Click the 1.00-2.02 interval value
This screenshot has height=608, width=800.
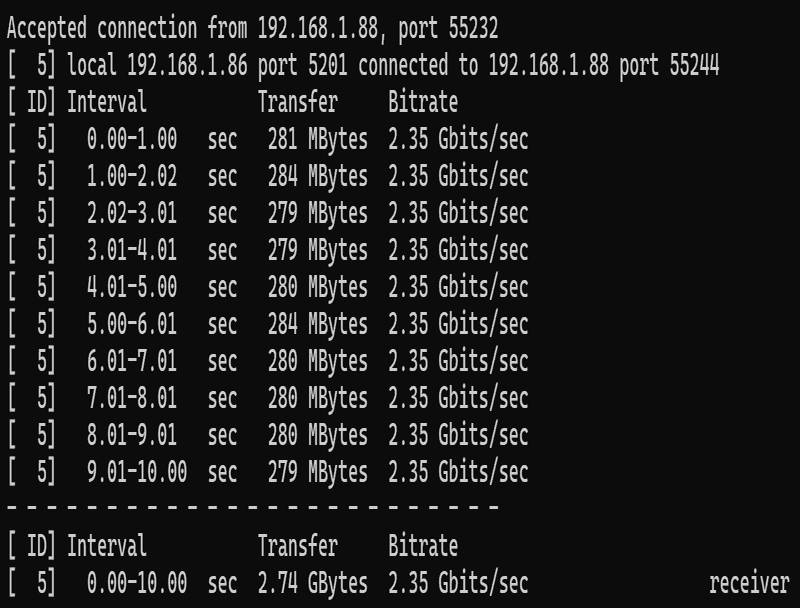[132, 176]
